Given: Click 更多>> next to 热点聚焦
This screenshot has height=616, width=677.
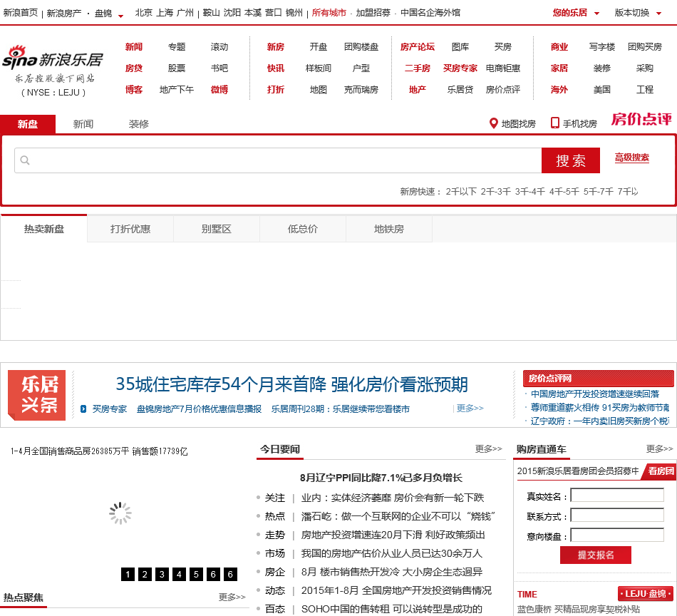Looking at the screenshot, I should pos(232,597).
